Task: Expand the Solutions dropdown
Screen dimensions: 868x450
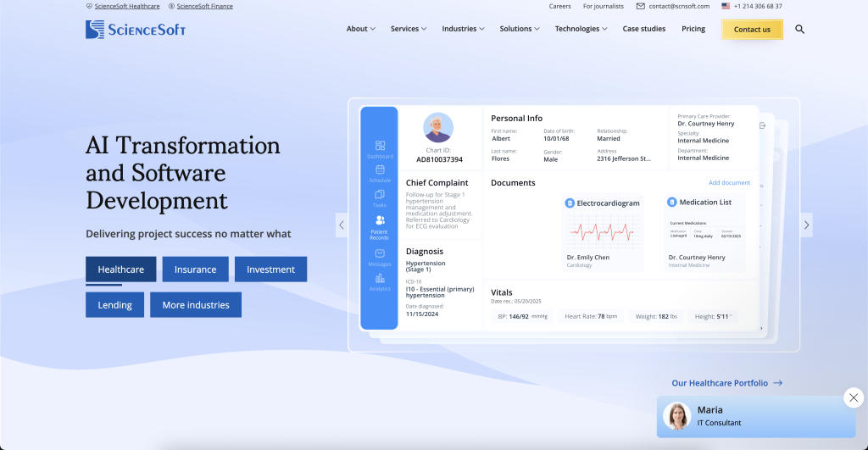Action: 520,29
